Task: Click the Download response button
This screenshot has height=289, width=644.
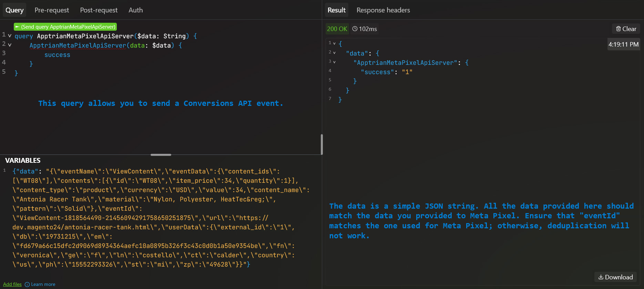Action: pyautogui.click(x=615, y=277)
